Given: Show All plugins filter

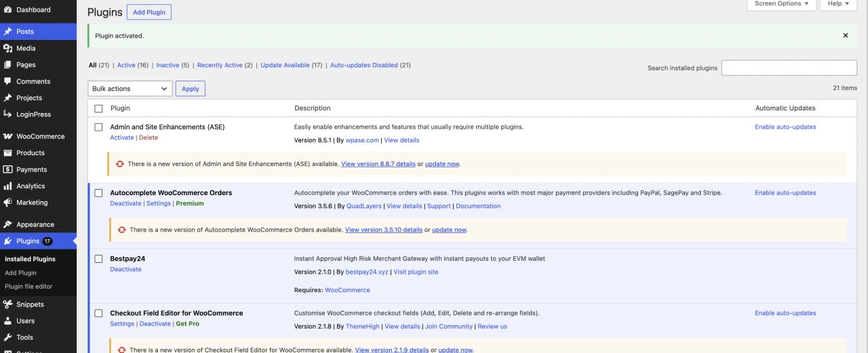Looking at the screenshot, I should point(99,65).
